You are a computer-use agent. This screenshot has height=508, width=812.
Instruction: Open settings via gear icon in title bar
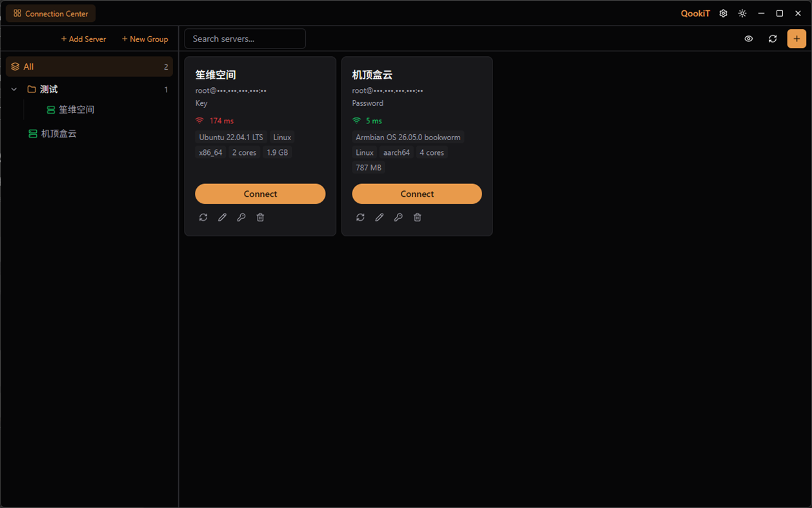tap(723, 13)
